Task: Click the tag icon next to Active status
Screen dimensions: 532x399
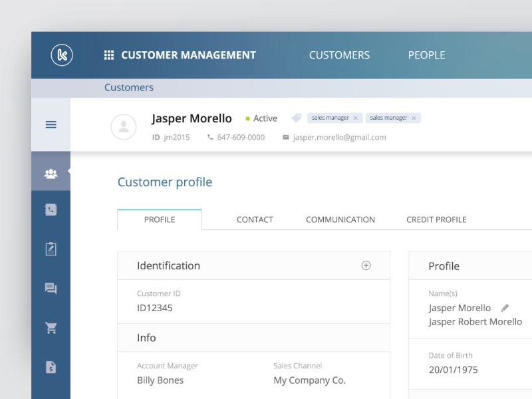Action: point(295,118)
